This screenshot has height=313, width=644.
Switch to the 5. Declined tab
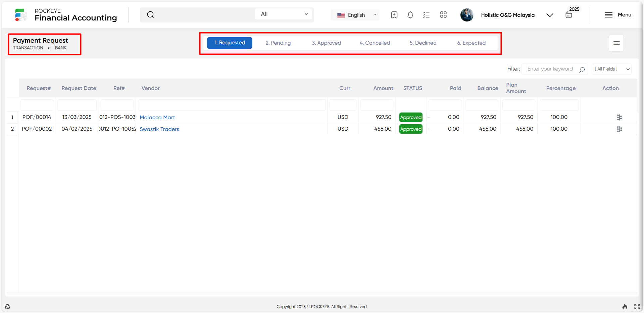coord(423,43)
